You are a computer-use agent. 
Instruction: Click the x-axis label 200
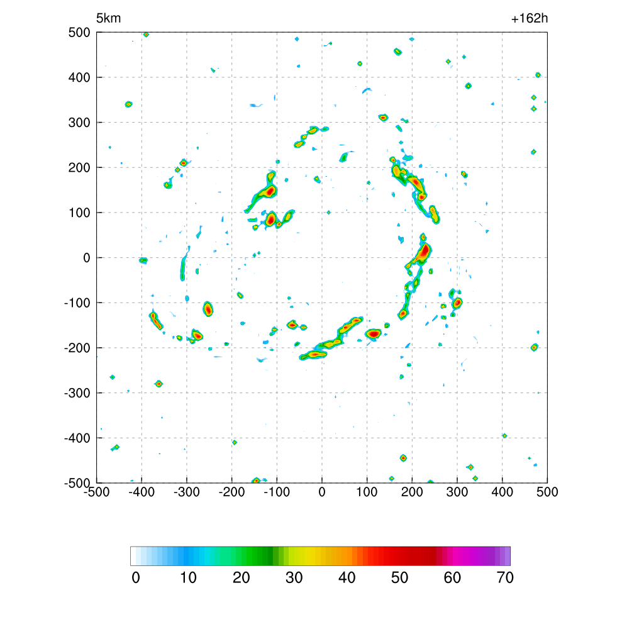(x=412, y=492)
